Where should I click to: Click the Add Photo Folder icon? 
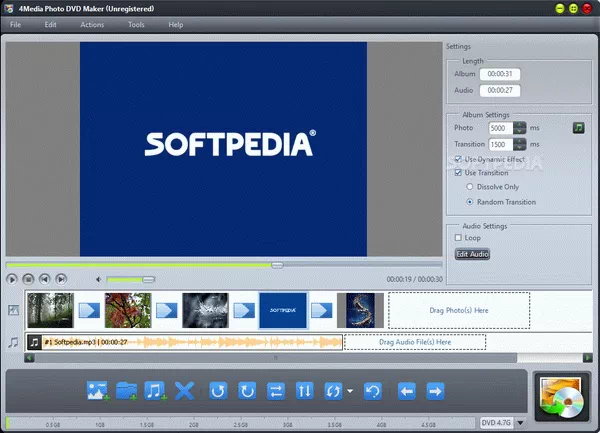126,390
